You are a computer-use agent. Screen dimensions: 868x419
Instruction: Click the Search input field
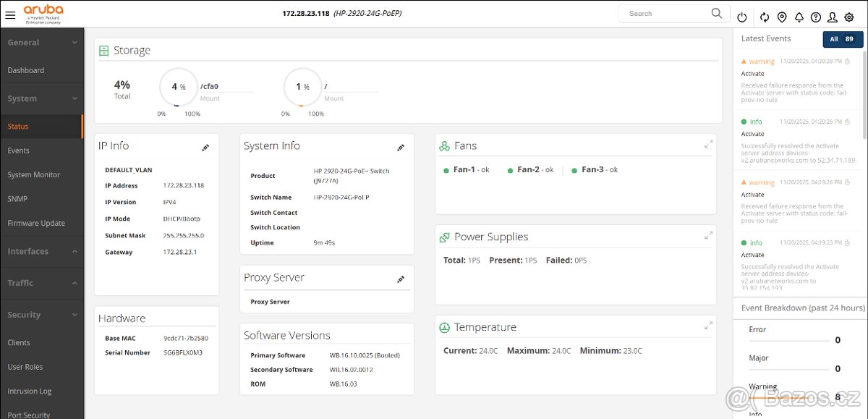pyautogui.click(x=665, y=12)
